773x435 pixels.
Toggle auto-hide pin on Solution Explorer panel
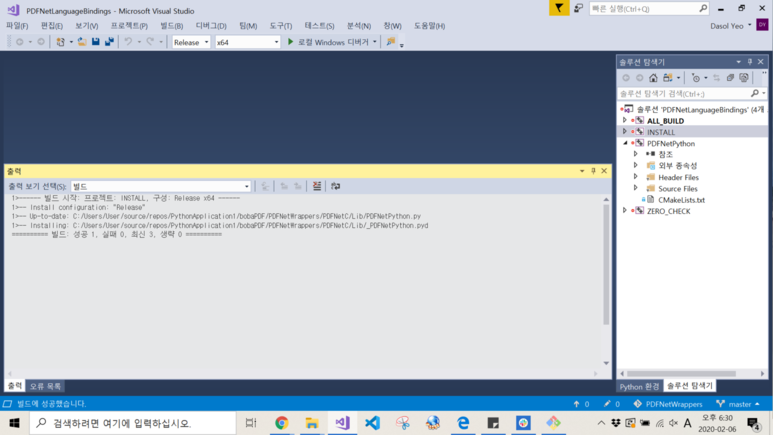[750, 62]
